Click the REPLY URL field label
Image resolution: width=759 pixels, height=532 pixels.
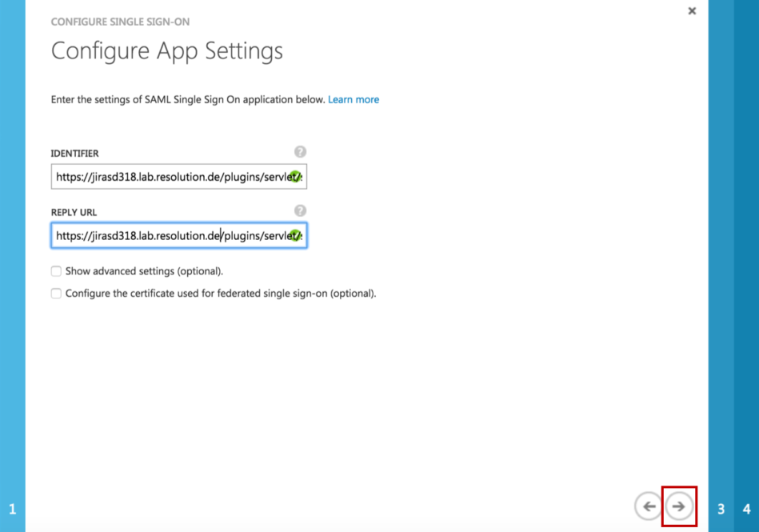tap(74, 213)
